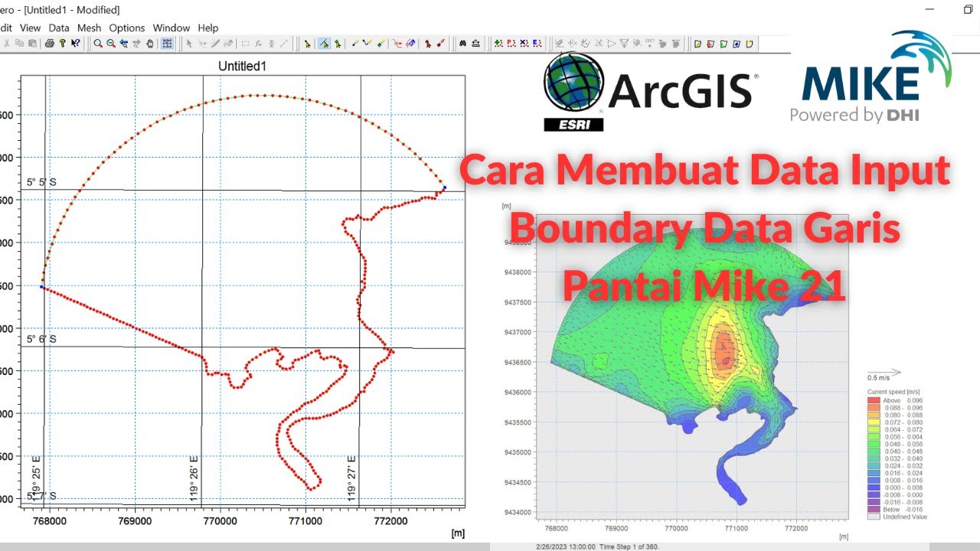The image size is (980, 551).
Task: Select the Pan hand tool
Action: click(x=149, y=44)
